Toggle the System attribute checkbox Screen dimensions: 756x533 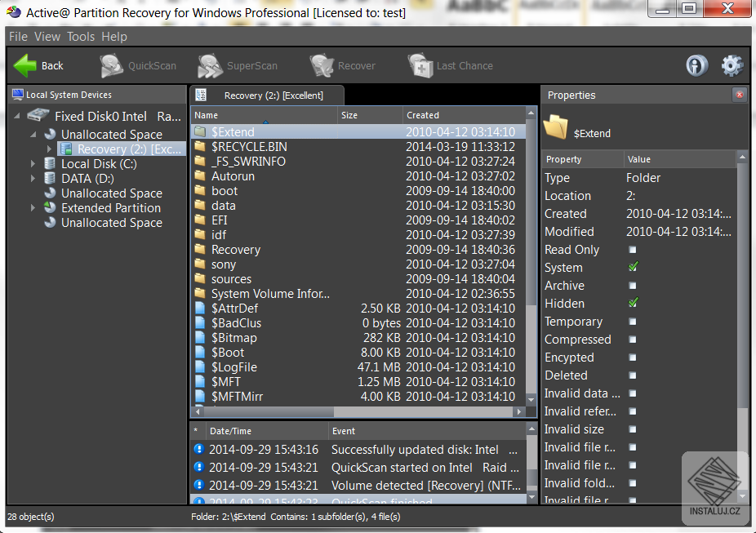pos(633,266)
